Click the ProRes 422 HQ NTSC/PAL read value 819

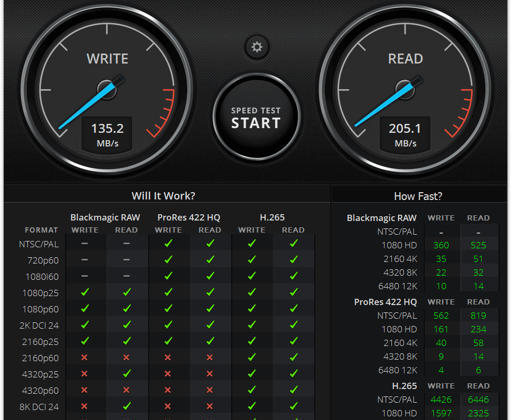(x=478, y=316)
